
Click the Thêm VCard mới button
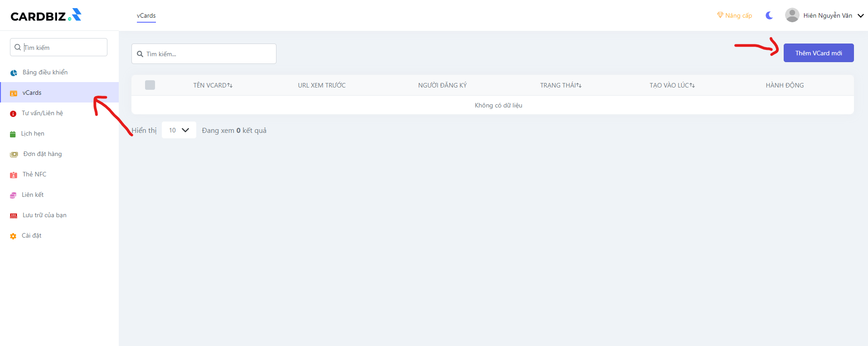819,53
